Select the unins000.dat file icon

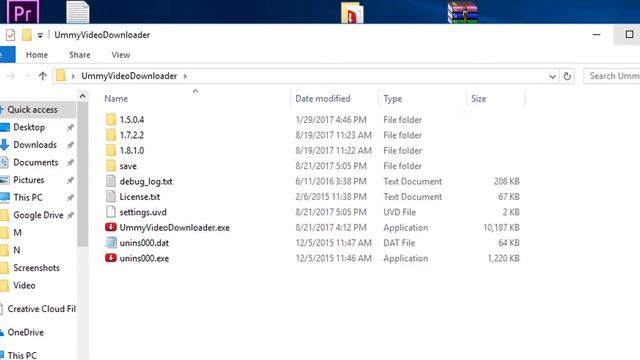(x=111, y=242)
